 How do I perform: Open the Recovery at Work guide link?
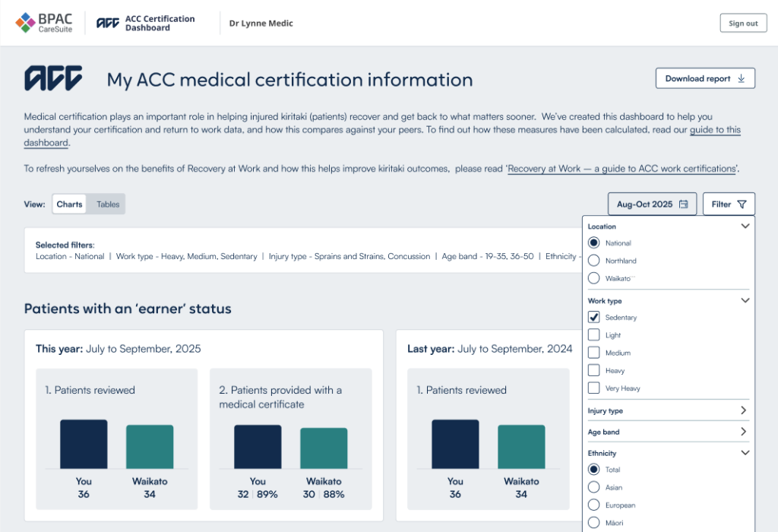pos(622,169)
